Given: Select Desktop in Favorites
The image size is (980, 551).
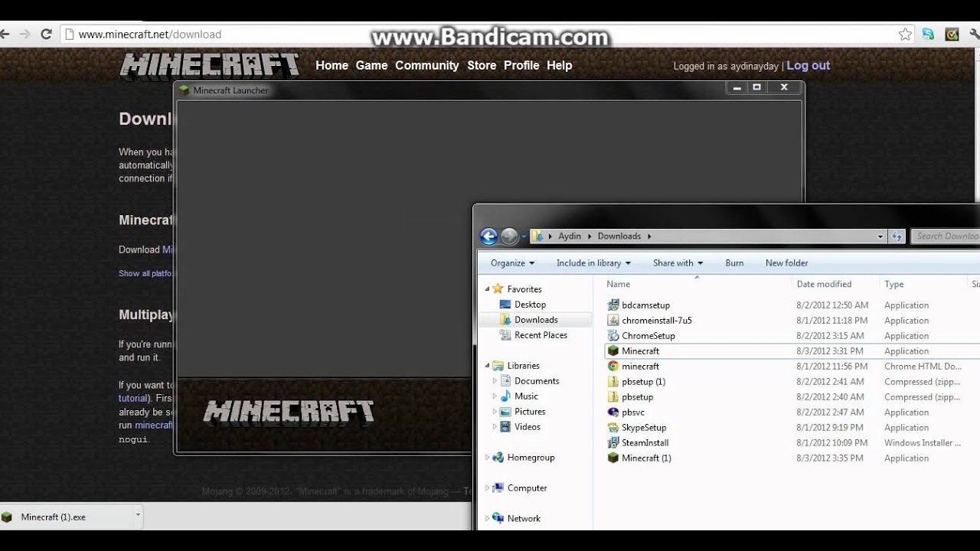Looking at the screenshot, I should 530,305.
